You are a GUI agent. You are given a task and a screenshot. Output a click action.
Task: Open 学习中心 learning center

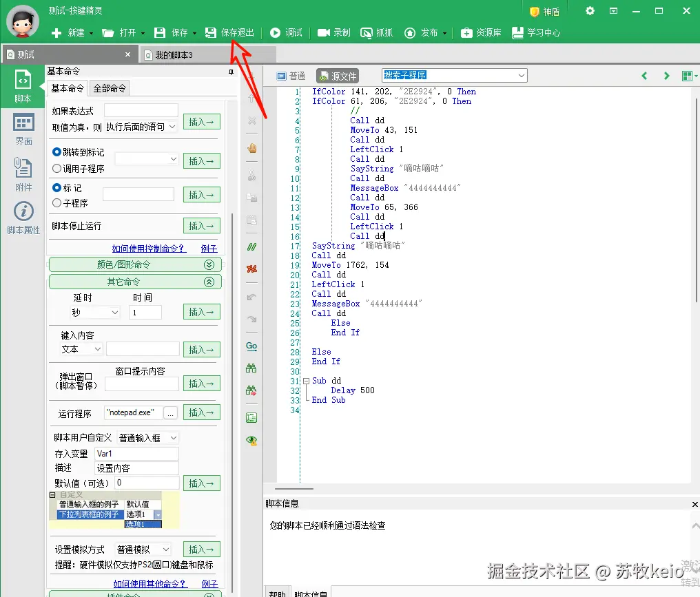tap(536, 32)
